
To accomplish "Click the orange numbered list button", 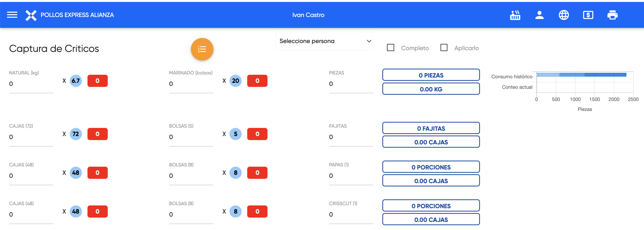I will tap(202, 49).
